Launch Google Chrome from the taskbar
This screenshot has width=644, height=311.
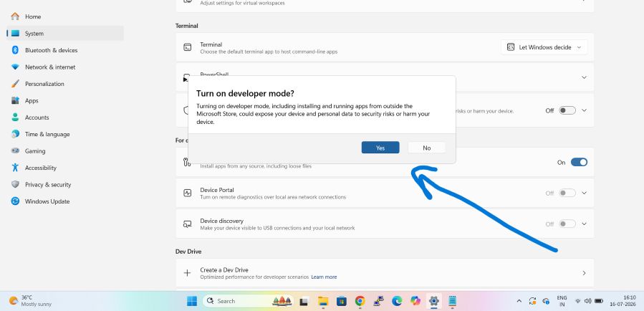pyautogui.click(x=360, y=301)
